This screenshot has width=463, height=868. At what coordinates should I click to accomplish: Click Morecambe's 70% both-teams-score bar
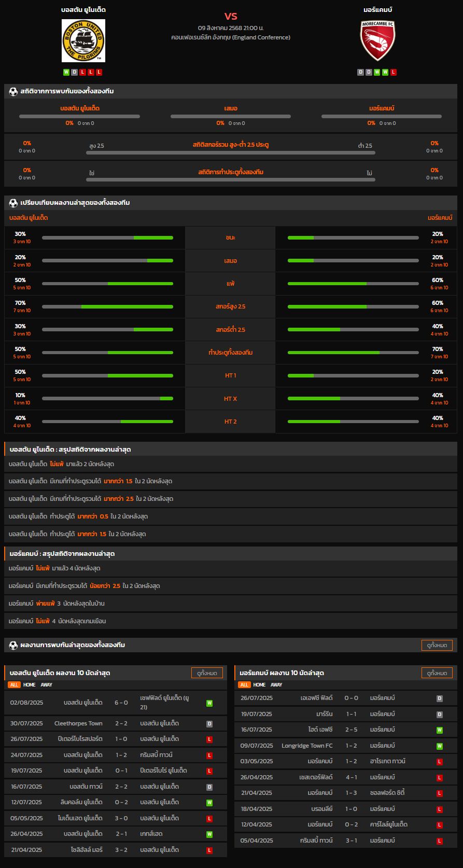(353, 353)
